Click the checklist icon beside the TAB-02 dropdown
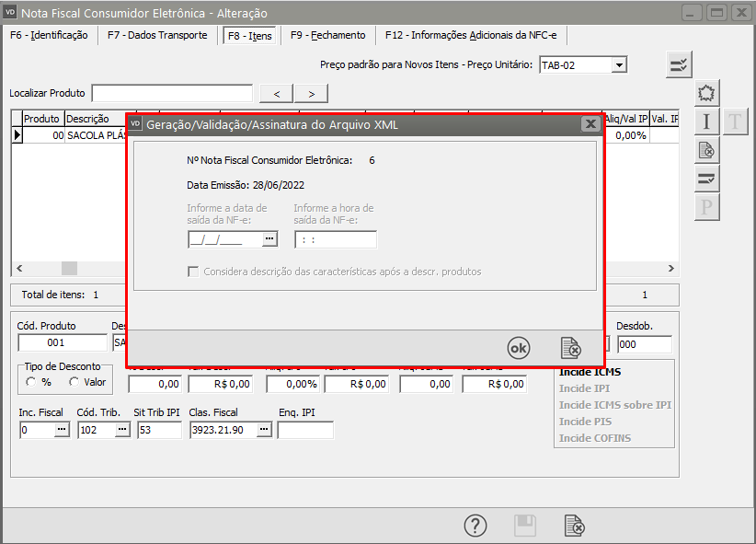This screenshot has width=756, height=544. point(679,64)
